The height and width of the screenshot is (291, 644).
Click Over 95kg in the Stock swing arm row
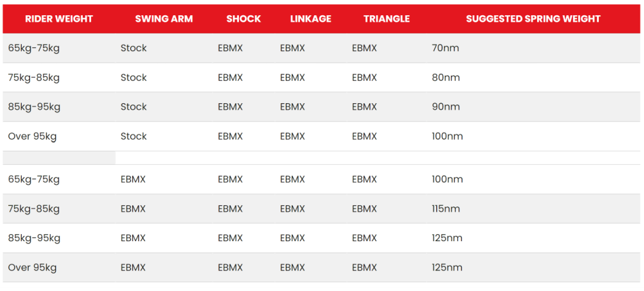(32, 136)
